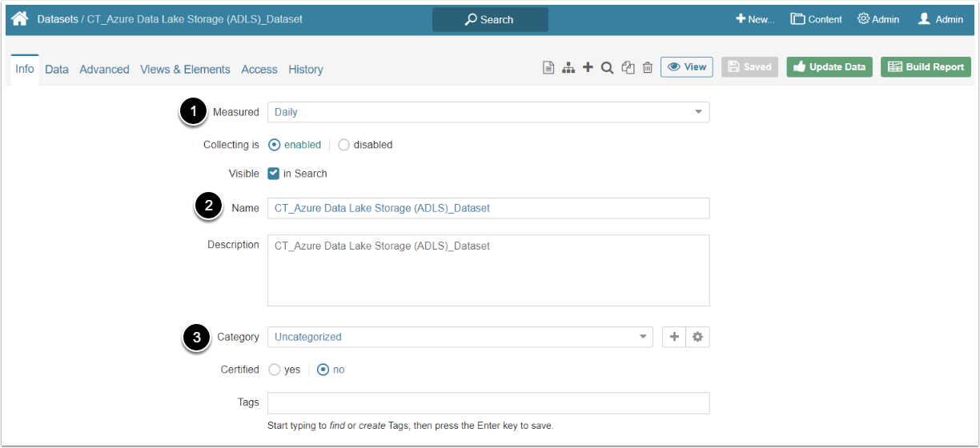Switch to the Advanced tab
This screenshot has height=448, width=980.
(104, 70)
